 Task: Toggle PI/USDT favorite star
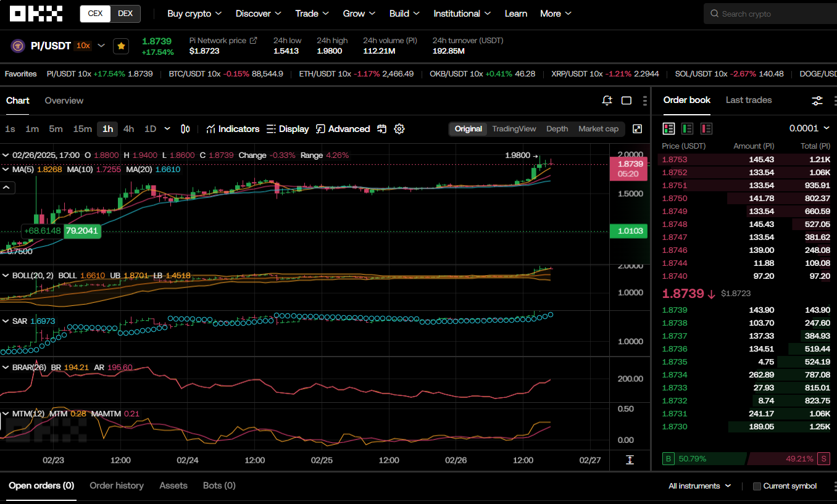[121, 46]
